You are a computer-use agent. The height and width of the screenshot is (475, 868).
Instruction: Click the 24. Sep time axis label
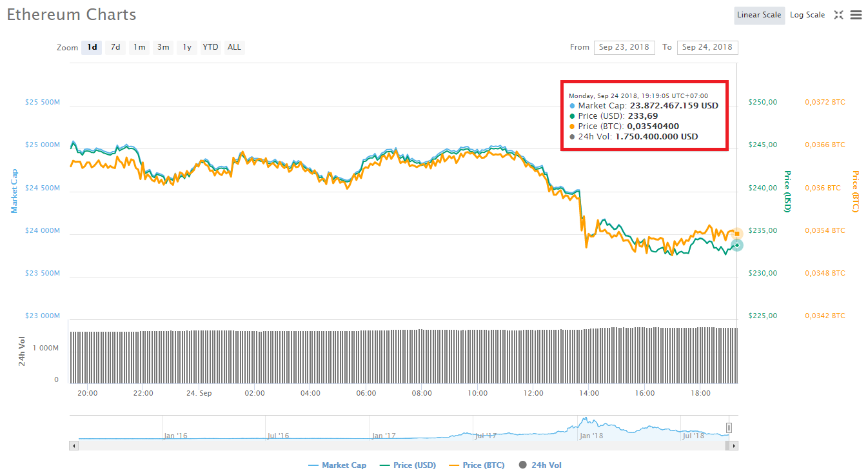point(199,393)
